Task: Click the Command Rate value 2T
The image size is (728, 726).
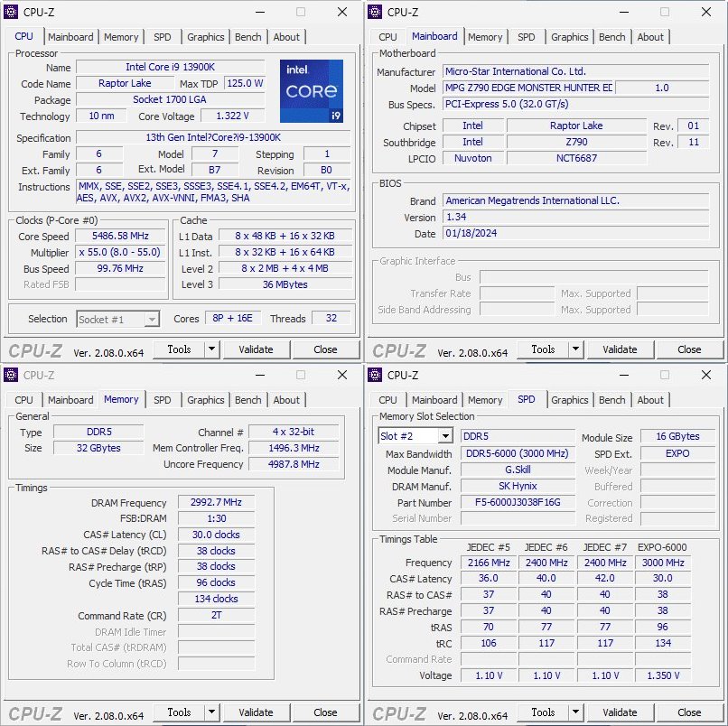Action: pyautogui.click(x=217, y=615)
